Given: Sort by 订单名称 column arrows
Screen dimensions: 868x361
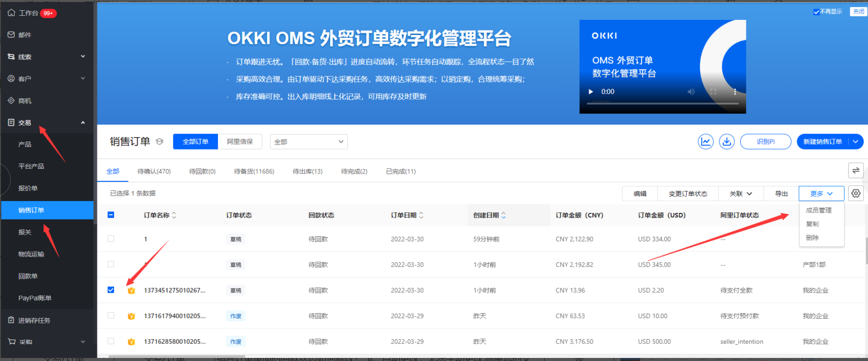Looking at the screenshot, I should (174, 215).
